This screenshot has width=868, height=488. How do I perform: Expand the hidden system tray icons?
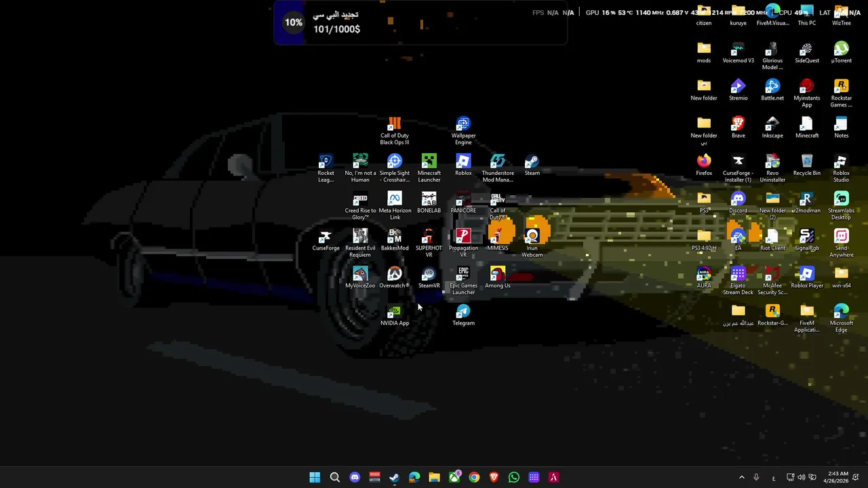[741, 477]
